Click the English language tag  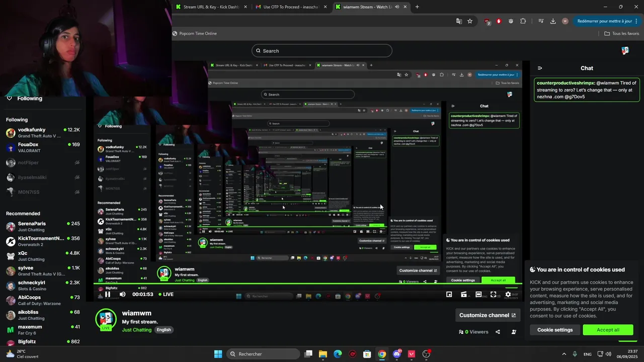[x=164, y=330]
